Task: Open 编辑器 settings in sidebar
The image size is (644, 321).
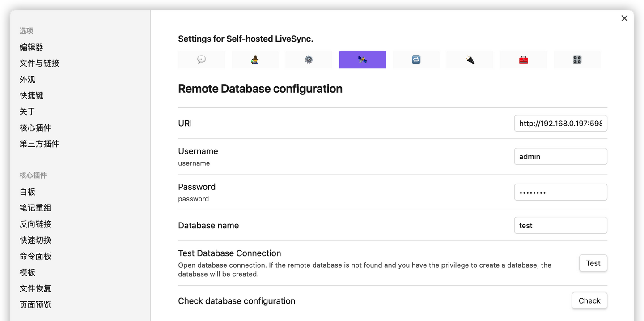Action: (x=31, y=47)
